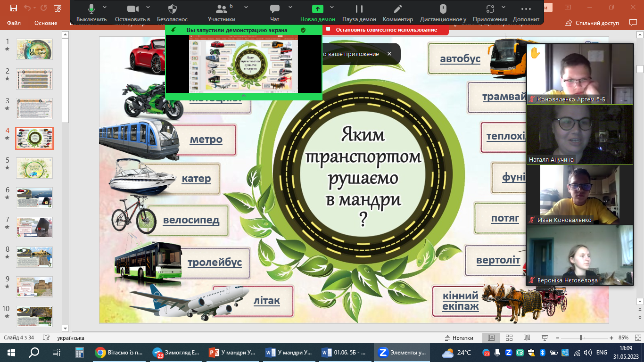This screenshot has width=644, height=362.
Task: Open Windows taskbar search
Action: (34, 352)
